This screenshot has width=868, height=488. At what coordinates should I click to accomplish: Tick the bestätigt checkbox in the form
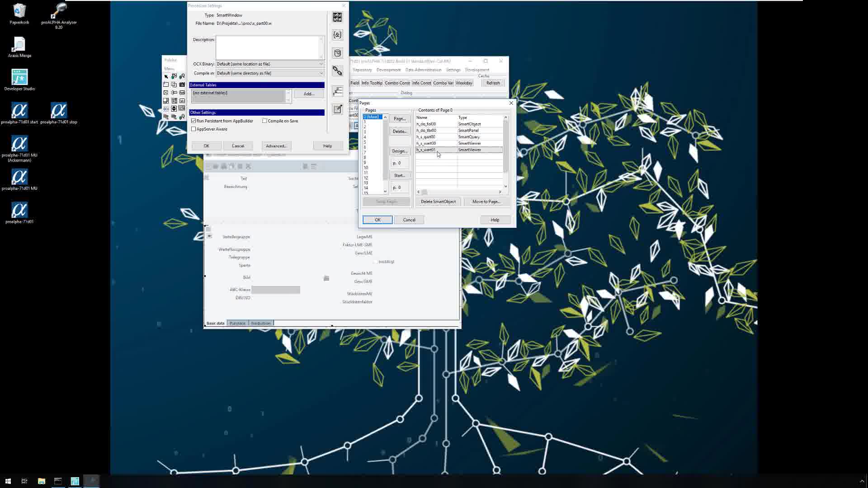[375, 262]
